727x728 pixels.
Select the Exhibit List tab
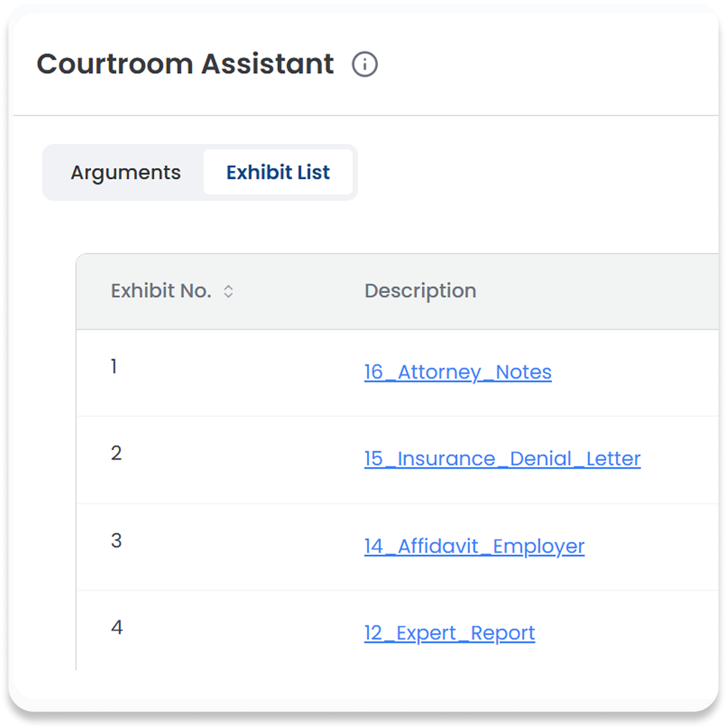[278, 172]
